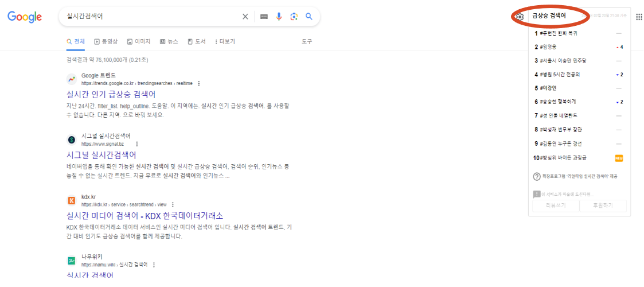Select rank 2 trending term #임영웅
The image size is (644, 287).
click(548, 47)
